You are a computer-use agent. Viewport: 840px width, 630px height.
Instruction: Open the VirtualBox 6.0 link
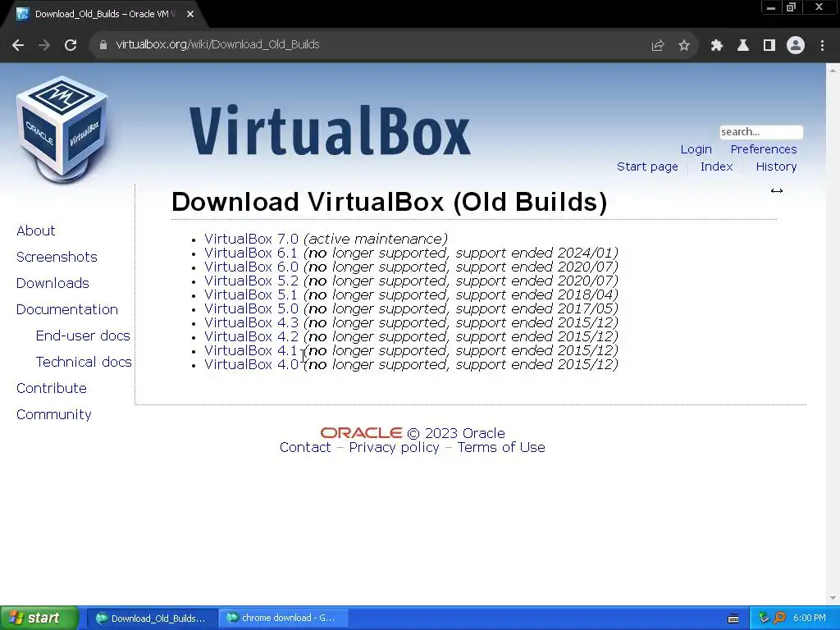pyautogui.click(x=251, y=267)
